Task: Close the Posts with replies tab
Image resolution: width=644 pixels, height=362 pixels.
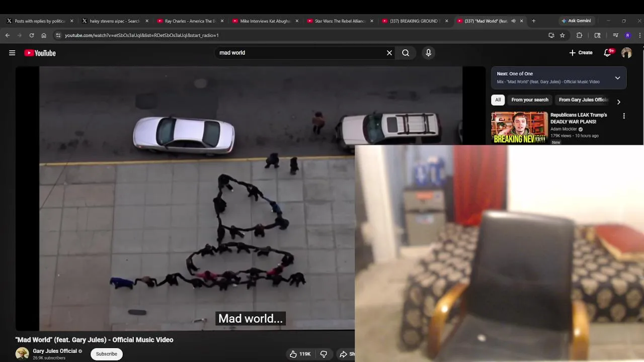Action: click(x=72, y=21)
